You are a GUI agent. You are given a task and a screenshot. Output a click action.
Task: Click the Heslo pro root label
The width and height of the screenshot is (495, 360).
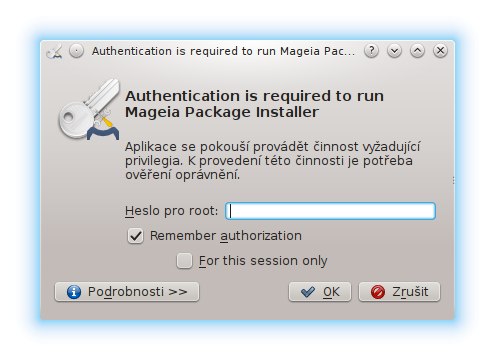(x=171, y=211)
